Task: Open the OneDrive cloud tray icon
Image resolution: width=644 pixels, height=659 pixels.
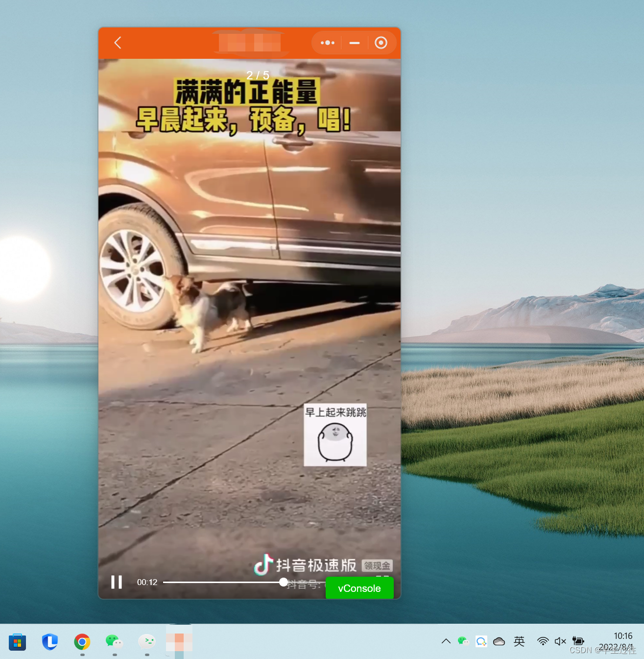Action: point(499,641)
